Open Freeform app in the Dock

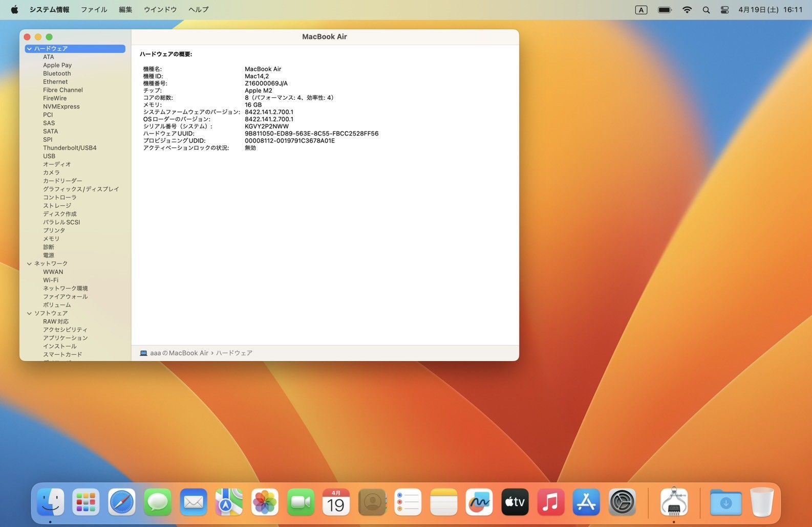coord(479,502)
